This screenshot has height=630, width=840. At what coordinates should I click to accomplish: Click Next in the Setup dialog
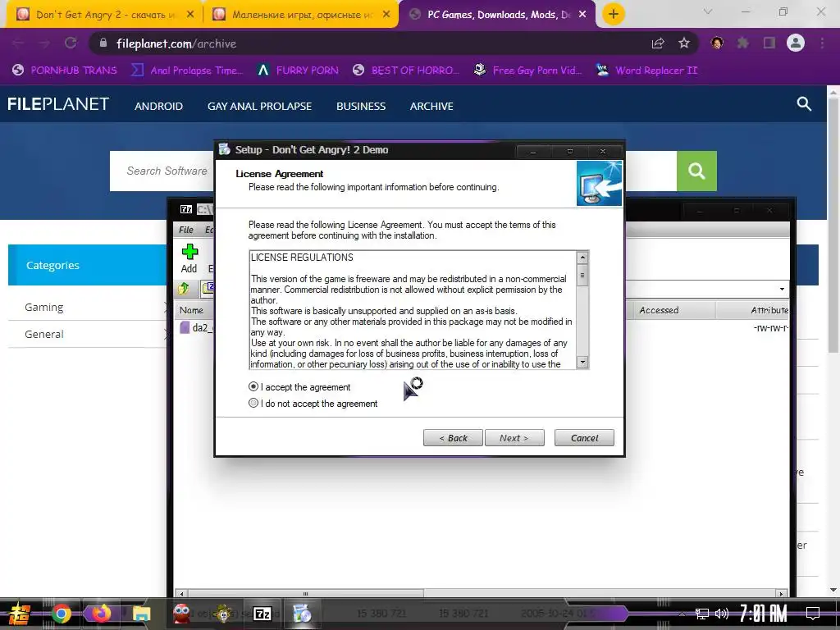(514, 438)
